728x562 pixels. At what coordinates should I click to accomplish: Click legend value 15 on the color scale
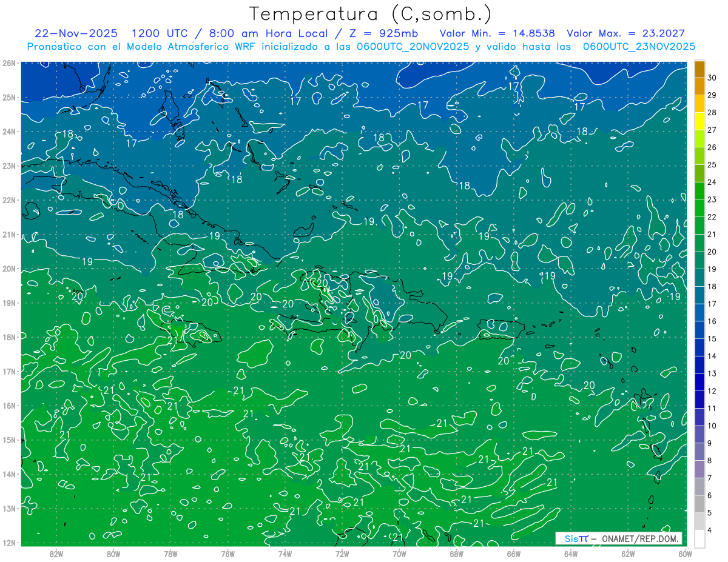712,339
